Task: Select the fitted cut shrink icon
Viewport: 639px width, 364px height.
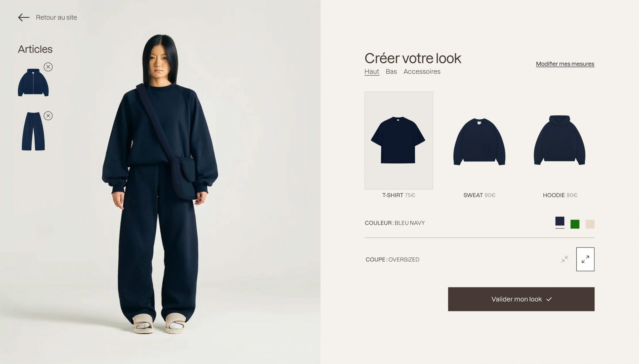Action: 565,259
